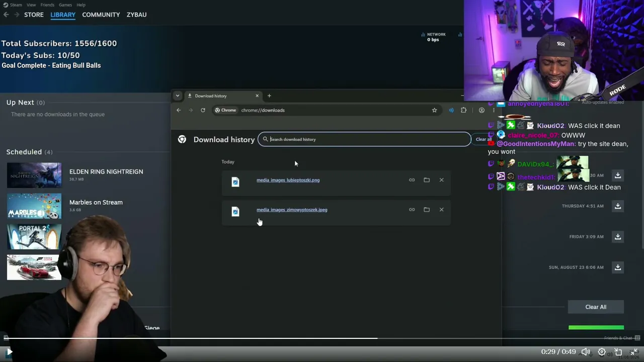This screenshot has width=644, height=362.
Task: Click the file icon for zimowyptoszek.jpeg
Action: tap(235, 212)
